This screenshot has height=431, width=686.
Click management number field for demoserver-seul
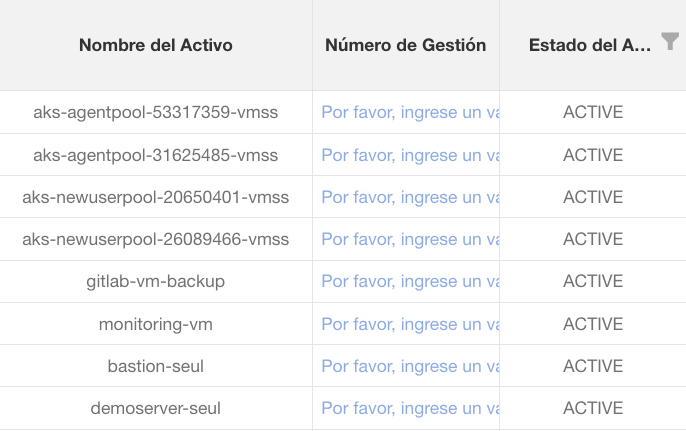(x=409, y=409)
